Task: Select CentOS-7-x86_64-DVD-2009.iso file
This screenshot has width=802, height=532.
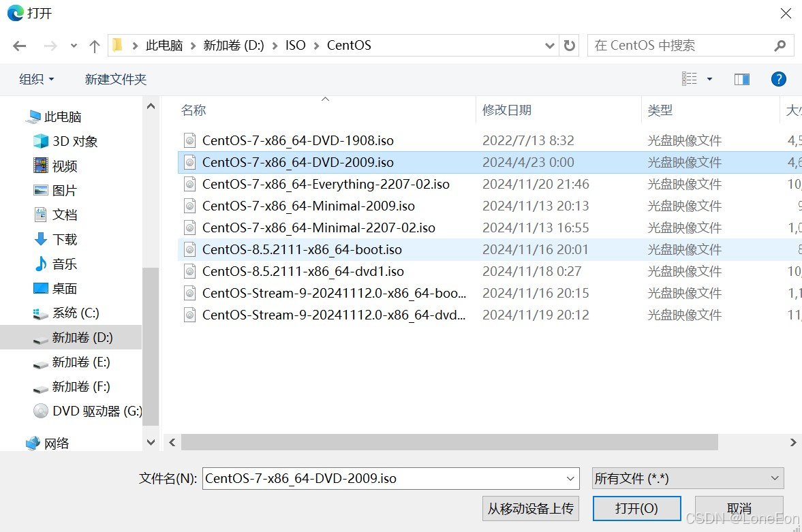Action: 298,163
